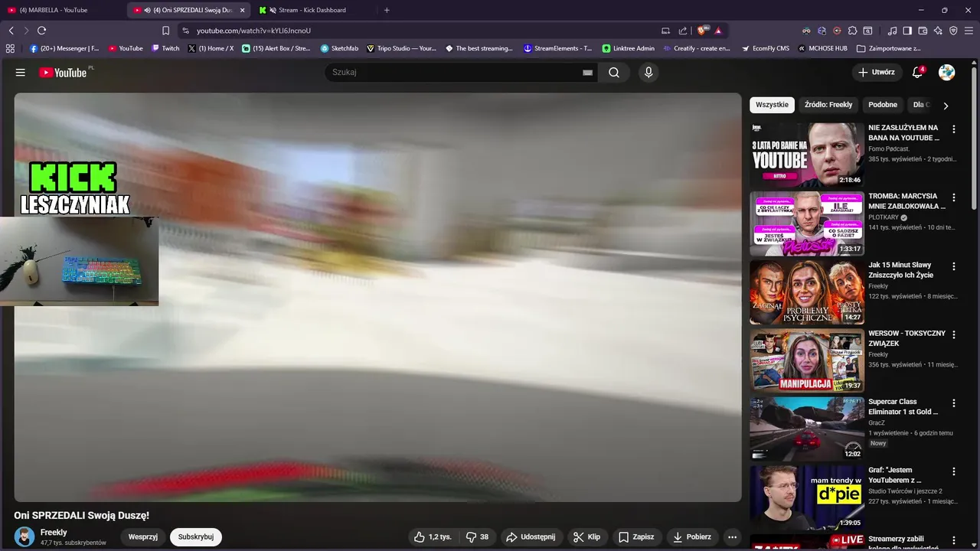980x551 pixels.
Task: Click the magnifier search button
Action: click(614, 73)
